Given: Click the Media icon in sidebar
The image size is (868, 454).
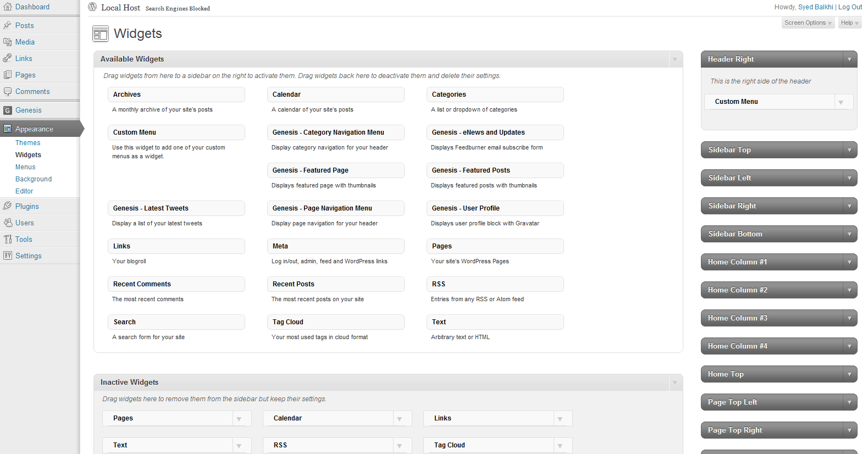Looking at the screenshot, I should pyautogui.click(x=7, y=42).
